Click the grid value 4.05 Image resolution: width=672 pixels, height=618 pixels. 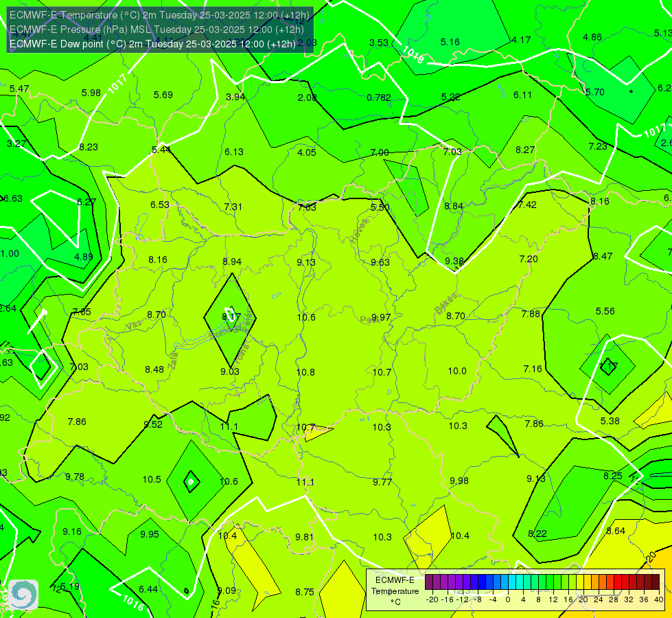click(307, 152)
